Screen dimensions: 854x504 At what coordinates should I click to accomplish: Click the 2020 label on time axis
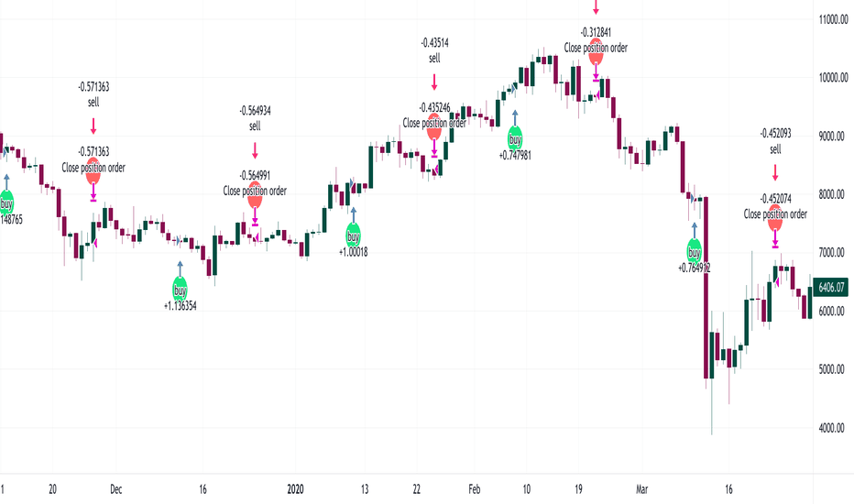click(295, 488)
